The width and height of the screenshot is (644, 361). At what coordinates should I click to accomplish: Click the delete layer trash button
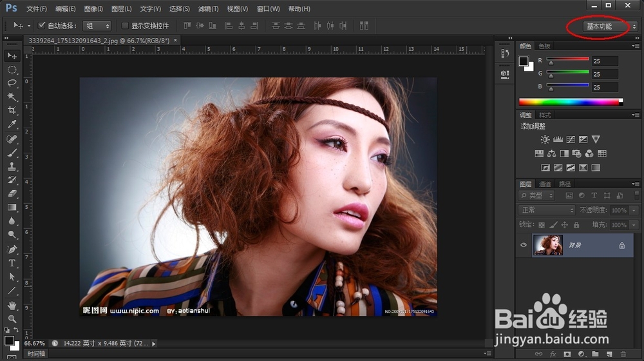(x=623, y=354)
